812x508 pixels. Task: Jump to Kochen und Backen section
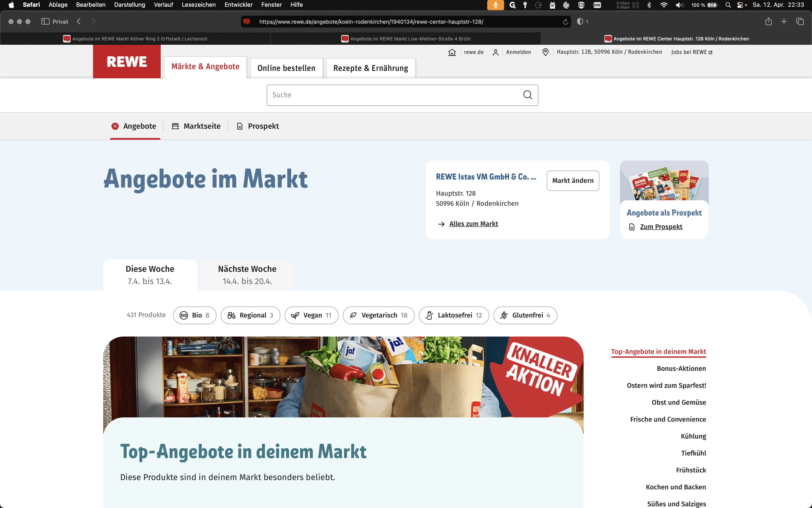point(676,487)
